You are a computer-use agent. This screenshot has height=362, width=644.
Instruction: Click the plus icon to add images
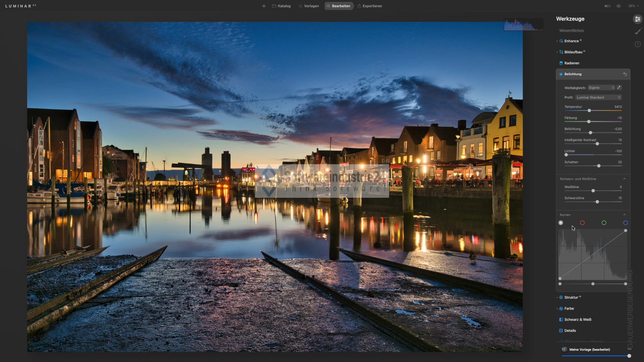coord(264,6)
